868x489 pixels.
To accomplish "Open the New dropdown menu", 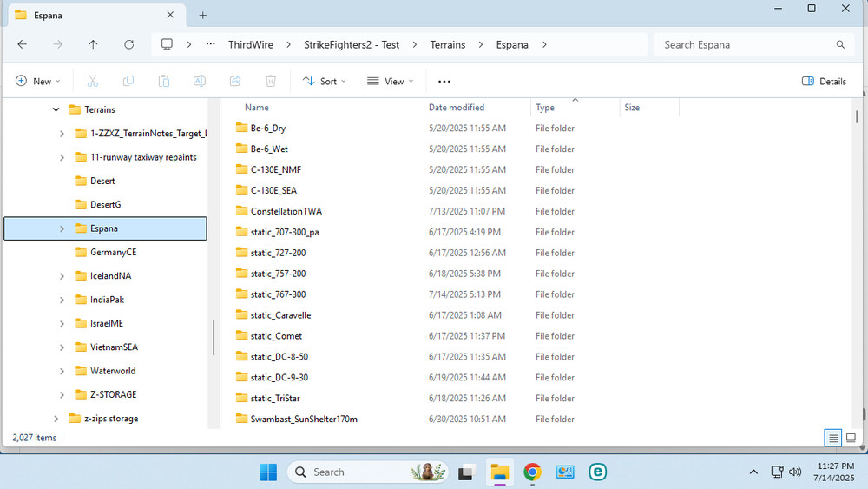I will point(37,82).
